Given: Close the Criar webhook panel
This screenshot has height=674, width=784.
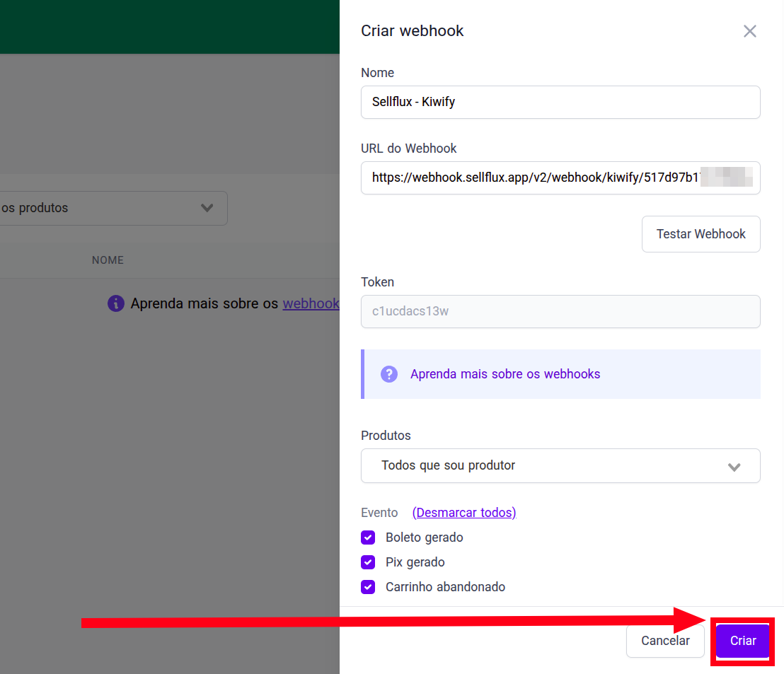Looking at the screenshot, I should coord(749,31).
